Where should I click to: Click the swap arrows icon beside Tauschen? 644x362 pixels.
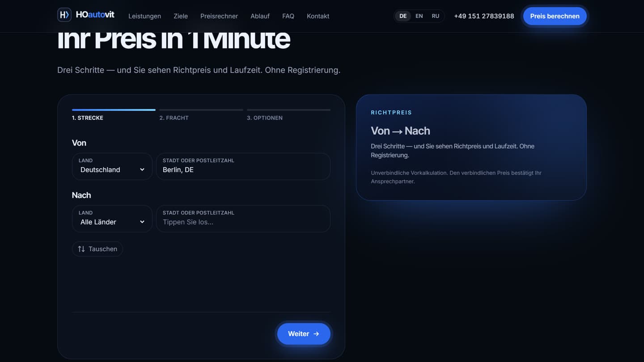(x=81, y=249)
